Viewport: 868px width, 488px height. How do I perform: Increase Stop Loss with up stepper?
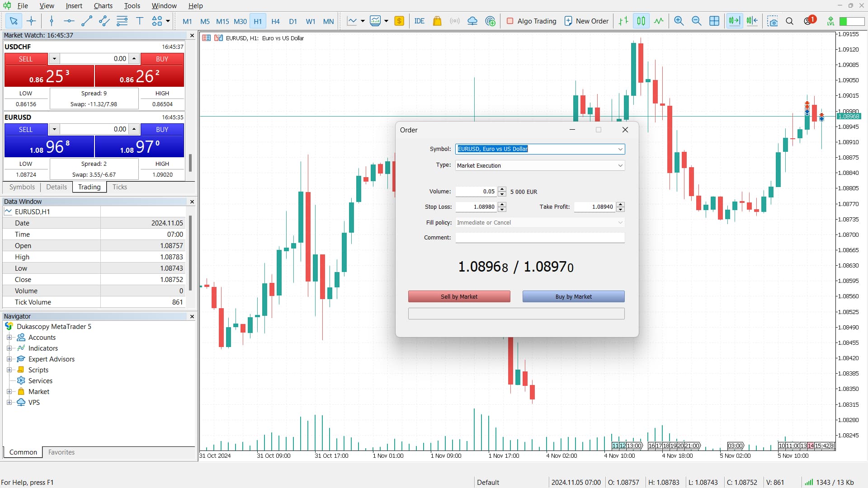502,204
